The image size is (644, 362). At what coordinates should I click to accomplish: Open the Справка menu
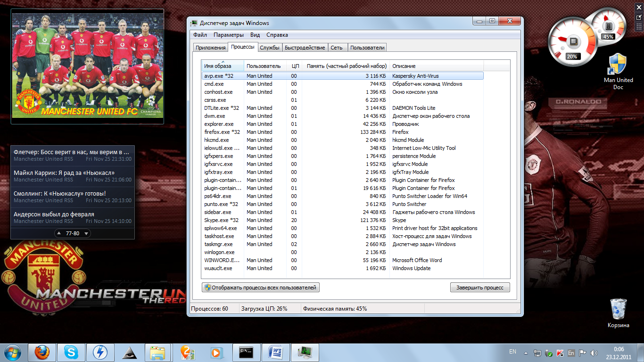coord(277,35)
